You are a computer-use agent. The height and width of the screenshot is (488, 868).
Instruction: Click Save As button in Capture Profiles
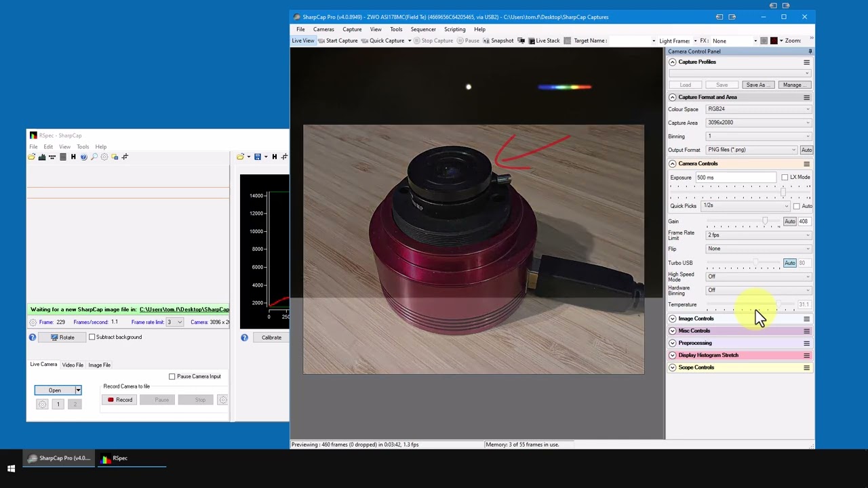[757, 85]
